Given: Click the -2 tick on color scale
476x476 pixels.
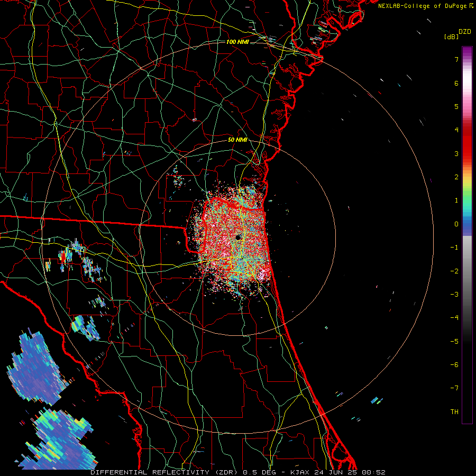Looking at the screenshot, I should pos(454,271).
